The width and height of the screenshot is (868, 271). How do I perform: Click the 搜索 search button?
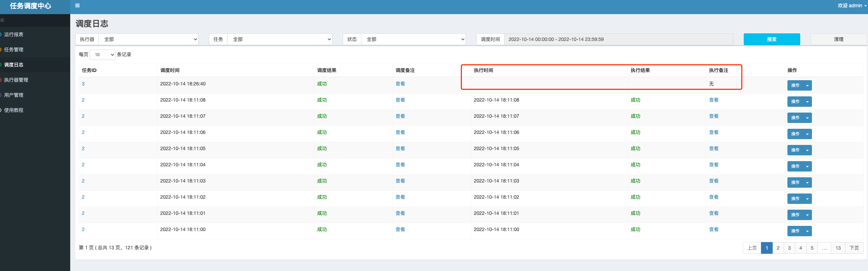coord(772,39)
